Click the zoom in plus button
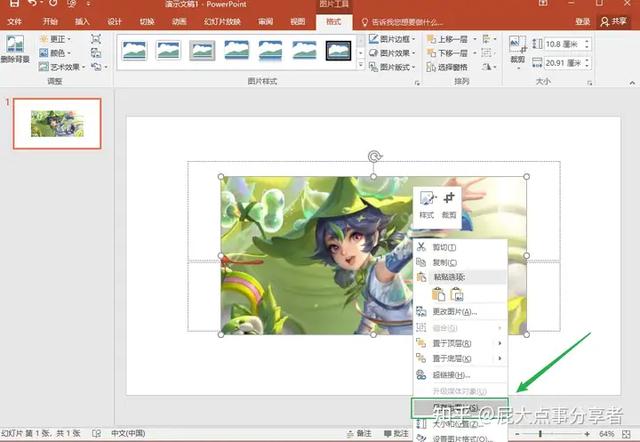Screen dimensions: 640x442 (x=587, y=433)
